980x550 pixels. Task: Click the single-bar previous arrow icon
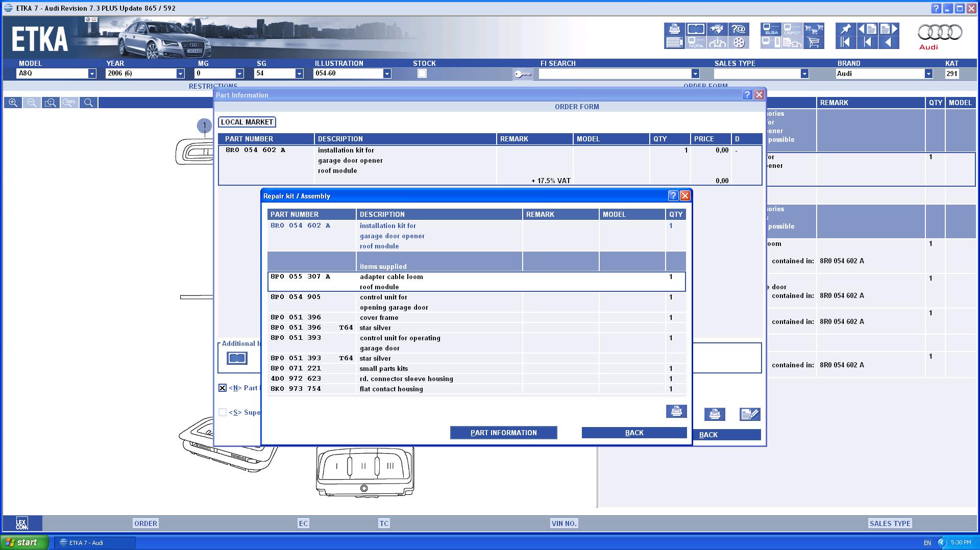pos(867,43)
